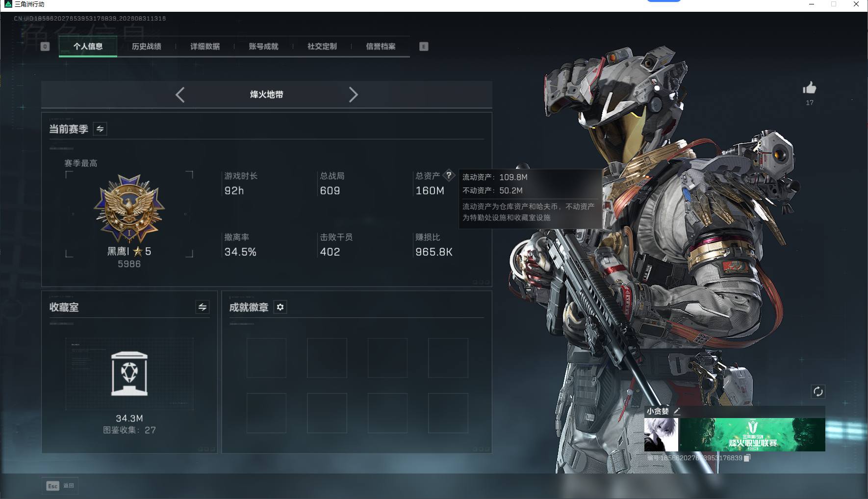Click the like count 17
The height and width of the screenshot is (499, 868).
810,103
